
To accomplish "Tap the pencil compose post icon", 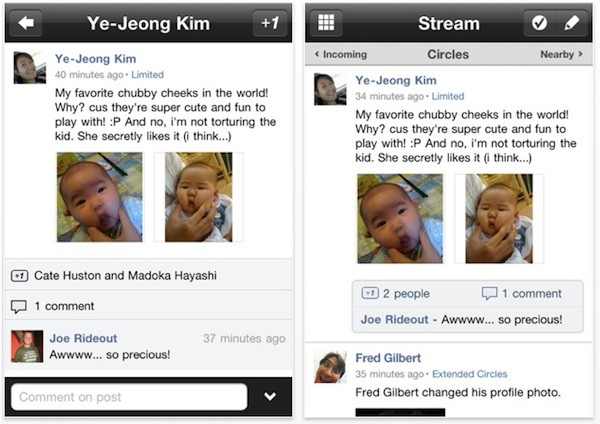I will tap(571, 22).
